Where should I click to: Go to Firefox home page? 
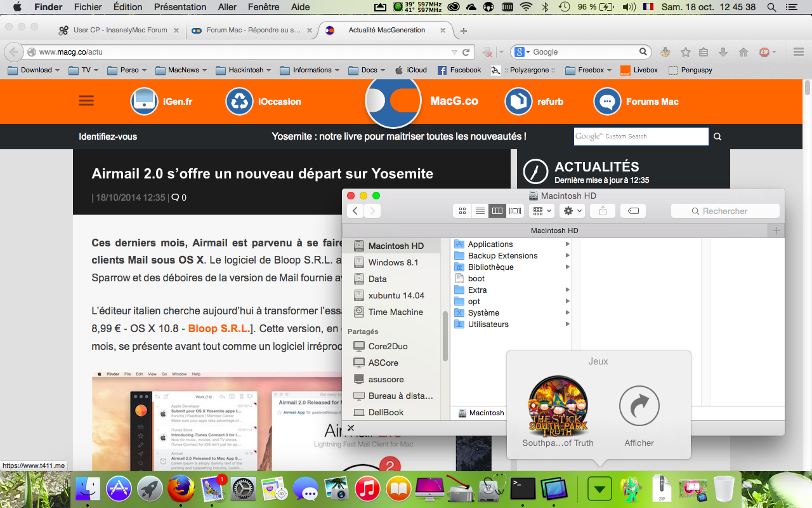point(743,52)
